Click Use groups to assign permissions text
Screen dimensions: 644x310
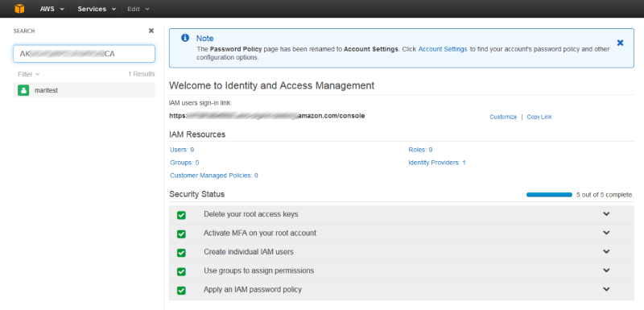tap(258, 271)
